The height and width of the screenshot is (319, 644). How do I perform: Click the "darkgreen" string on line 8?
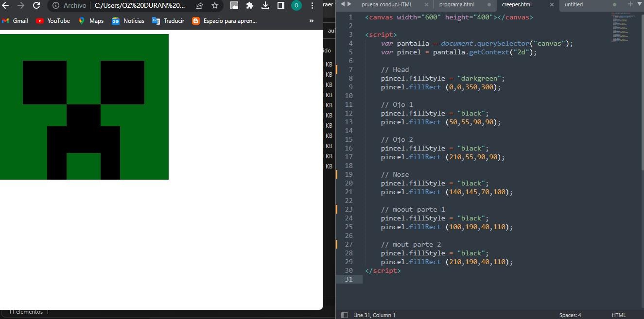(479, 78)
